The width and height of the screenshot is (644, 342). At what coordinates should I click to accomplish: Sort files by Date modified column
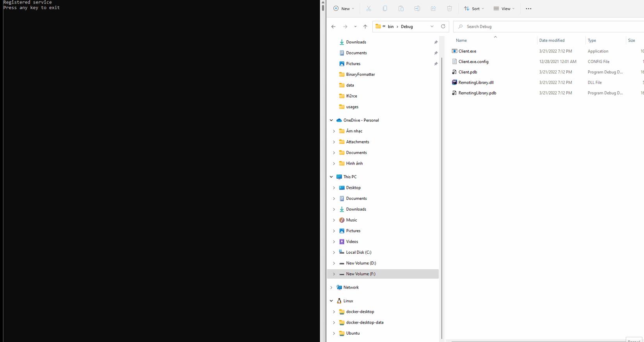pyautogui.click(x=561, y=40)
